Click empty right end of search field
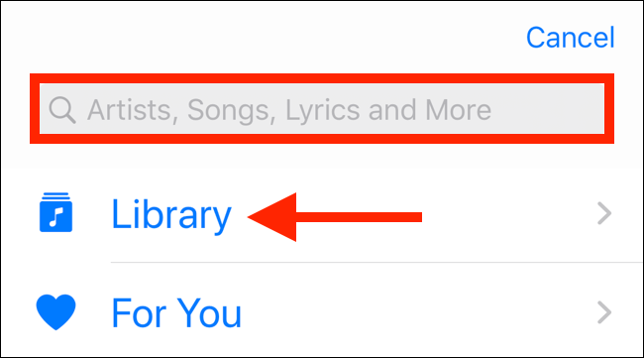 coord(548,109)
